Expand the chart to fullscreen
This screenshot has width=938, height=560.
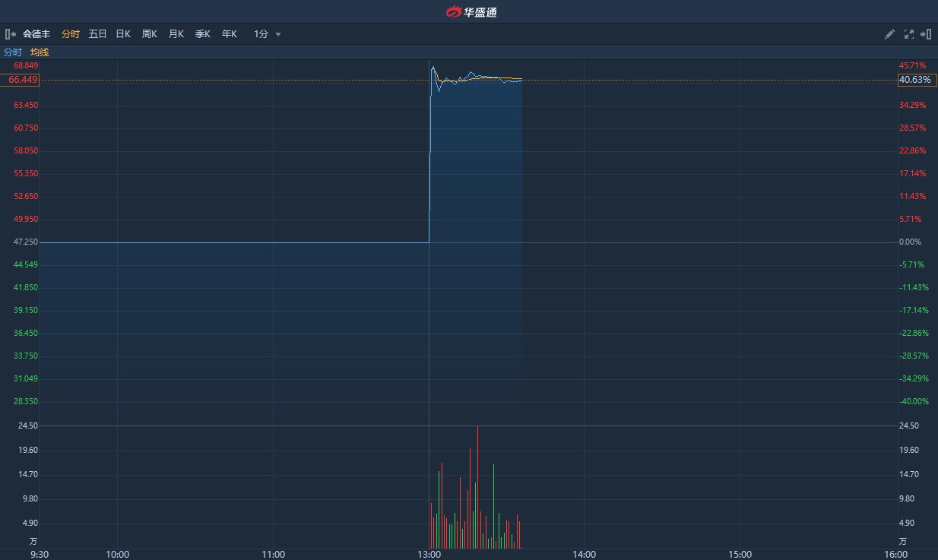click(x=908, y=34)
